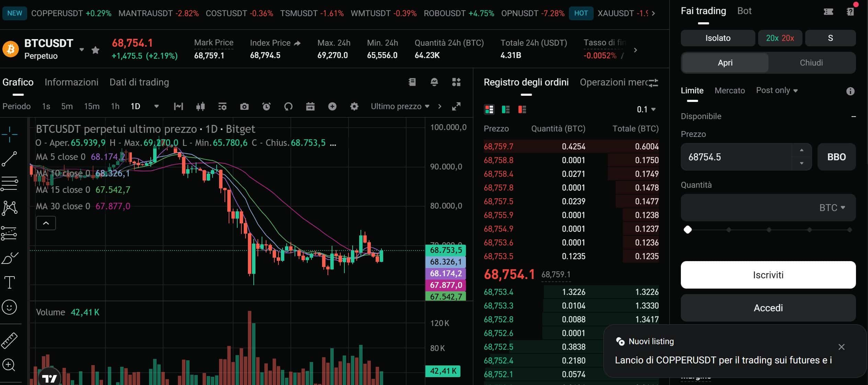
Task: Click the text annotation tool in left toolbar
Action: tap(10, 282)
